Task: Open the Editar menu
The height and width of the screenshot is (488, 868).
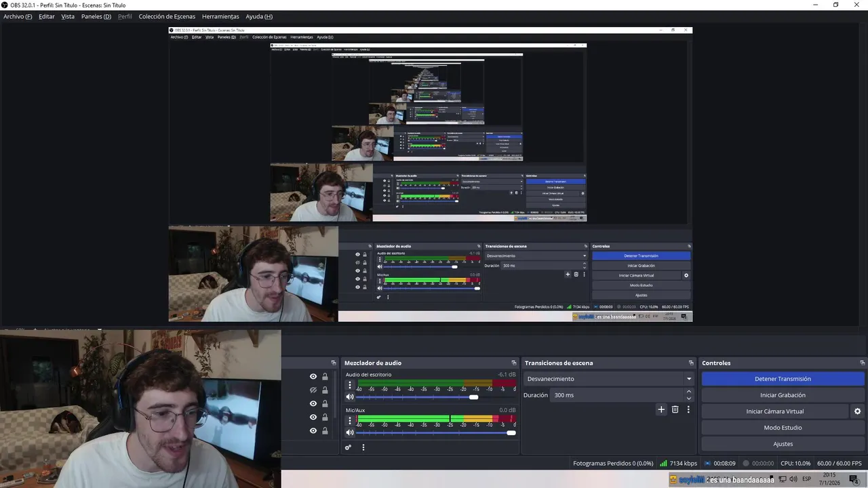Action: pos(47,16)
